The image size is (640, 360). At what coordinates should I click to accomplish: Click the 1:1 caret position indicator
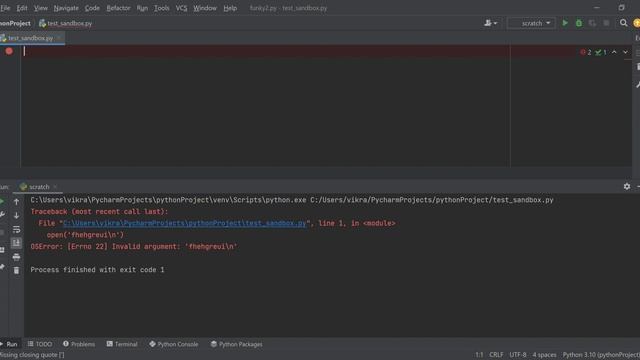coord(479,355)
